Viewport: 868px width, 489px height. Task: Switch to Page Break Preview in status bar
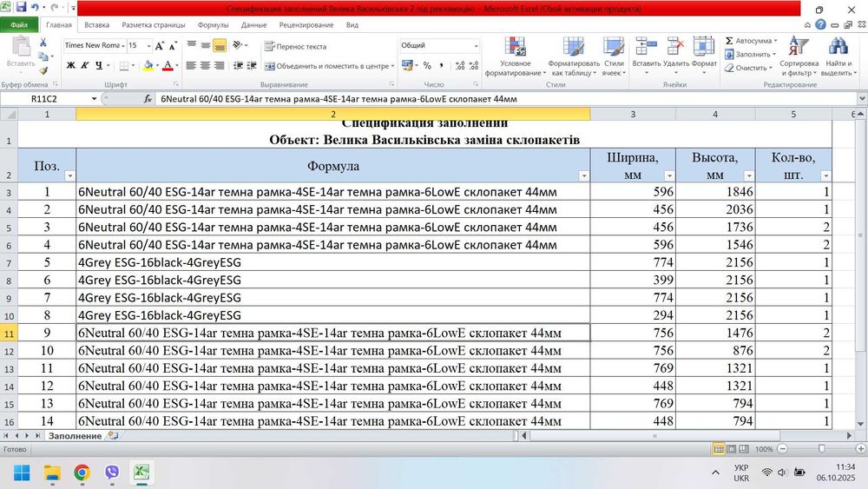[x=744, y=449]
